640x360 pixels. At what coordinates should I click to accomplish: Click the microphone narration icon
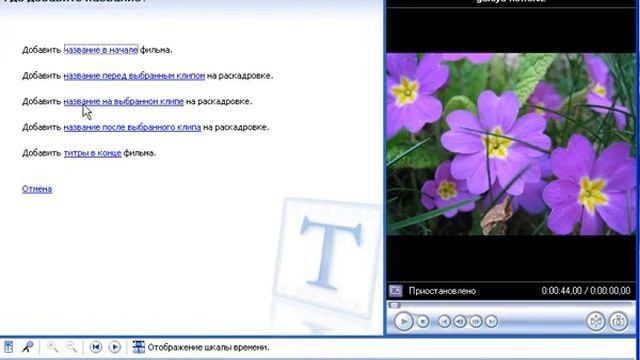tap(28, 347)
